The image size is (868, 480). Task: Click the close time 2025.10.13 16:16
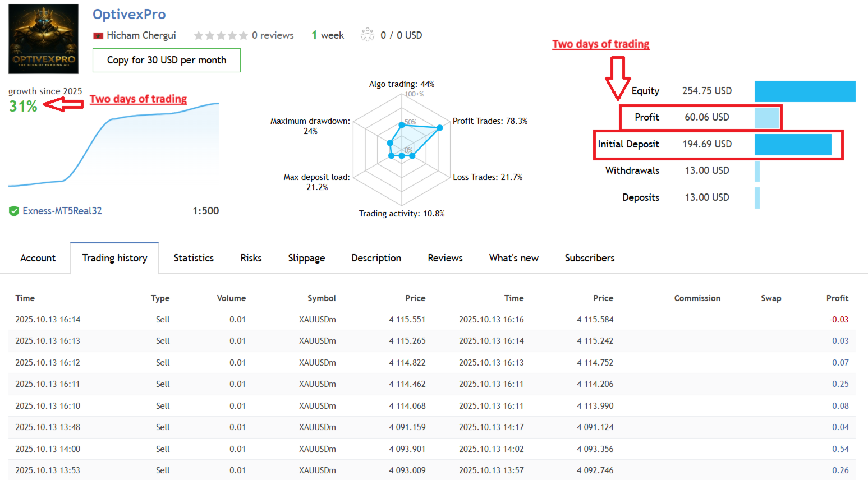click(492, 320)
